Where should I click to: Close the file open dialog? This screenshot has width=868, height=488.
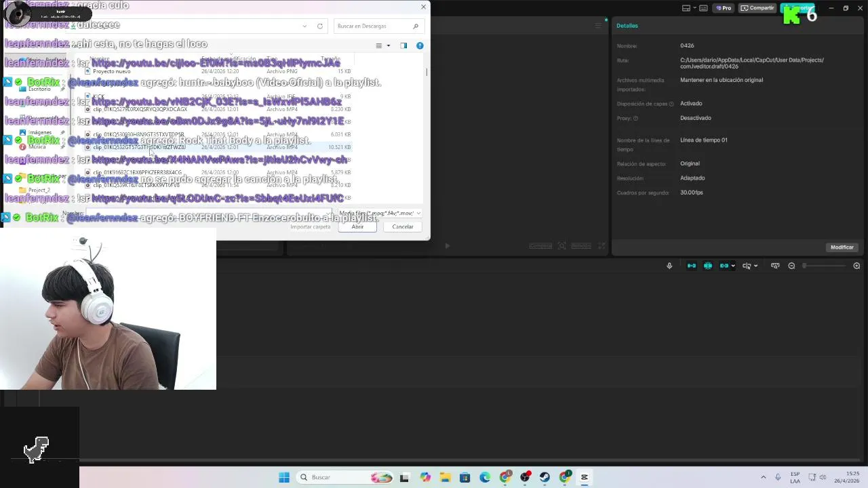(x=423, y=7)
